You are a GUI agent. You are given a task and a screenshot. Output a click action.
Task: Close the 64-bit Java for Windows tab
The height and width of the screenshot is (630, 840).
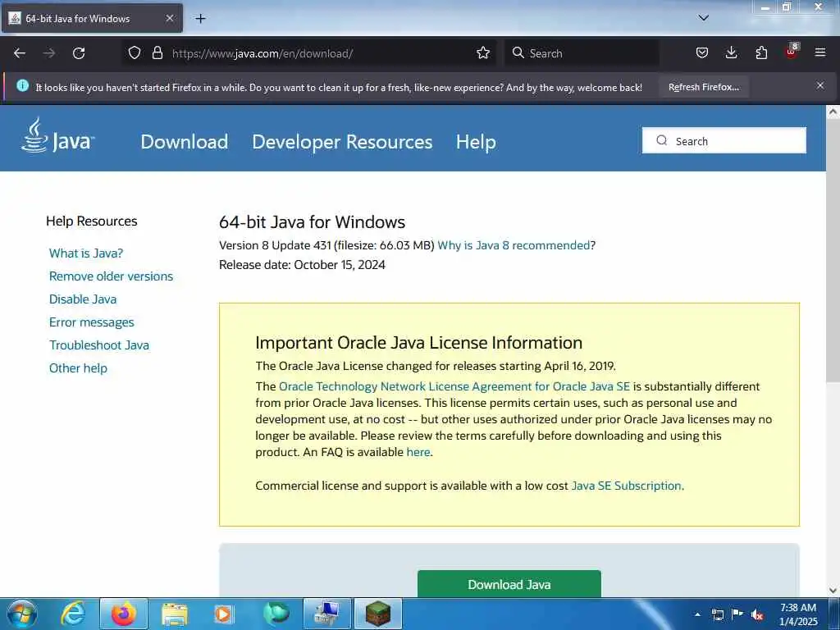pos(169,18)
